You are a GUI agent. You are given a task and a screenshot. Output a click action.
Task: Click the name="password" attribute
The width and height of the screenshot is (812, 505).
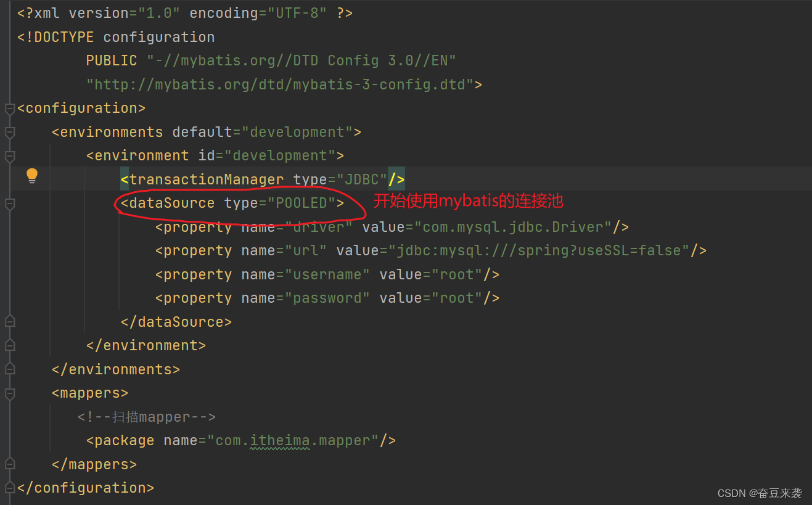point(305,298)
